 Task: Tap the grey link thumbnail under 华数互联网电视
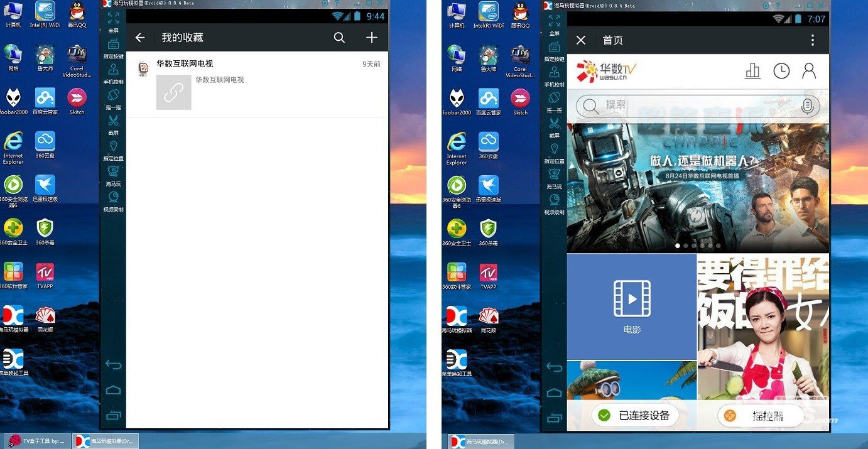pos(173,92)
